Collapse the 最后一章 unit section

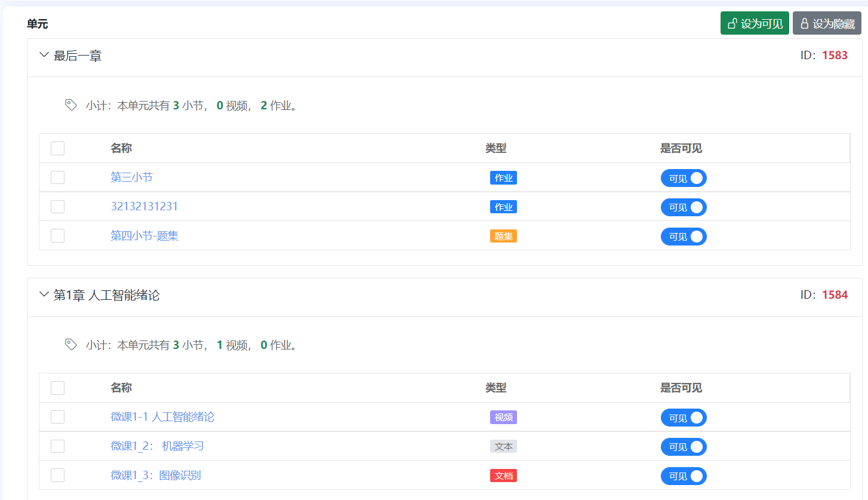pyautogui.click(x=44, y=56)
